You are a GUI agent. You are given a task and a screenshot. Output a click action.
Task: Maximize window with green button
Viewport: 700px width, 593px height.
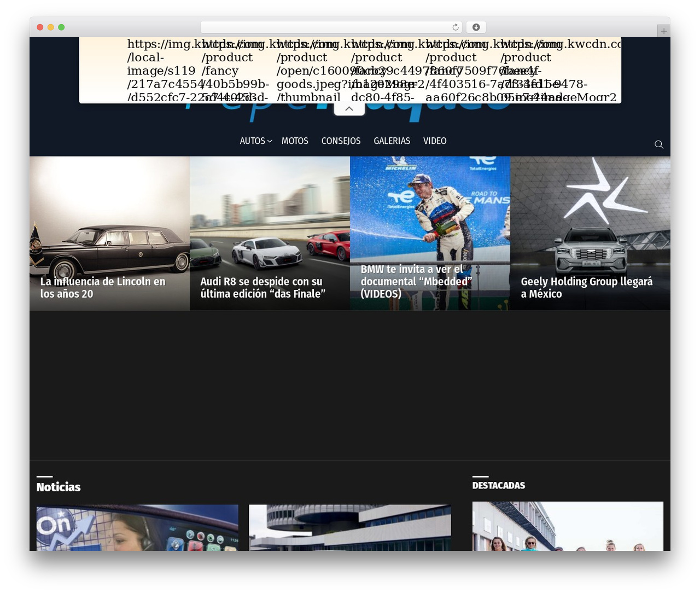(61, 27)
